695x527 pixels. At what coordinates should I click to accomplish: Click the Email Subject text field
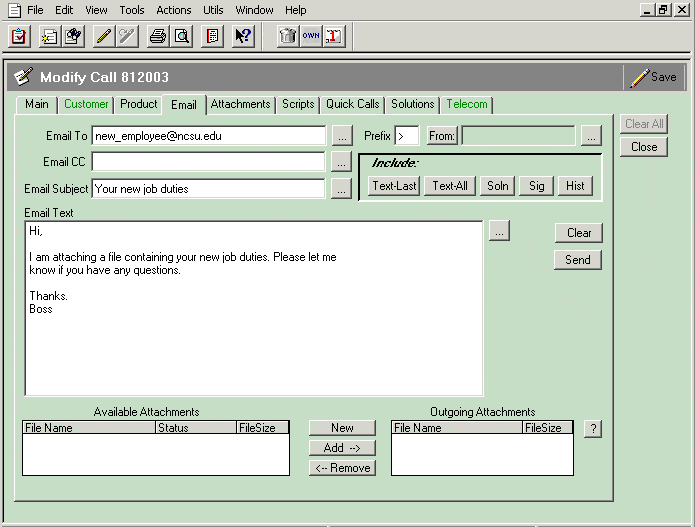[208, 188]
